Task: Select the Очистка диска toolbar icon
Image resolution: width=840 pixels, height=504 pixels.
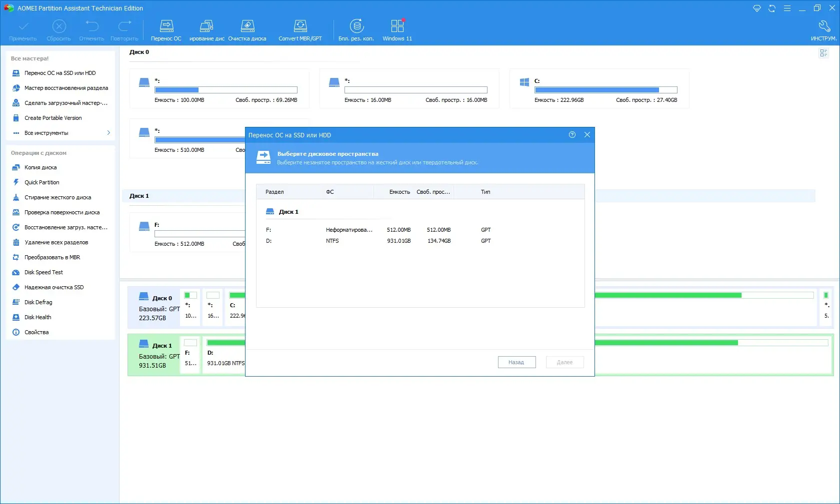Action: 247,30
